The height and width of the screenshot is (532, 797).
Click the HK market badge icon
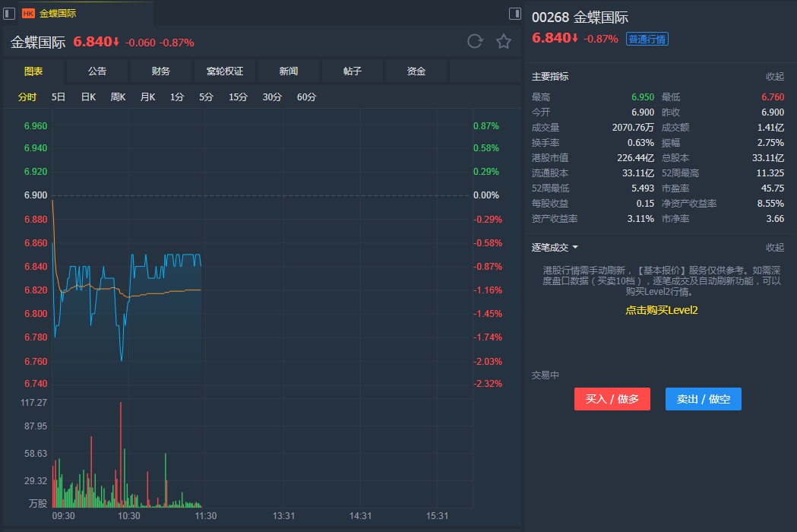click(x=28, y=14)
